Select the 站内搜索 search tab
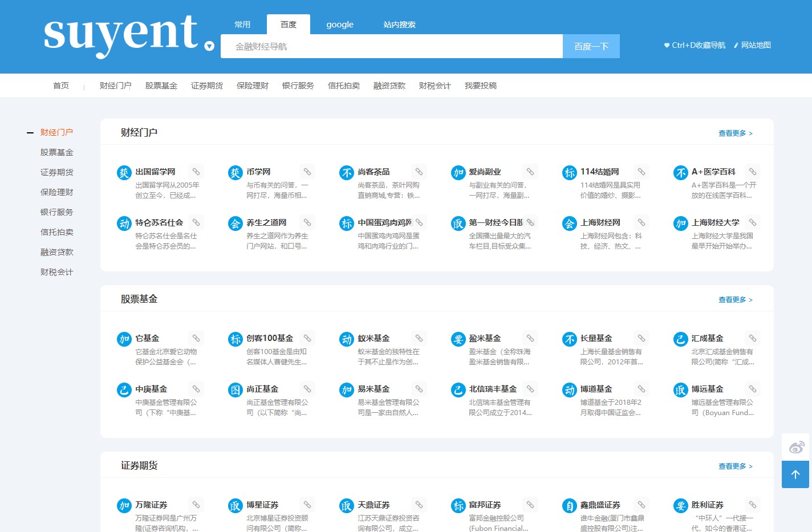Viewport: 812px width, 532px height. (x=399, y=25)
